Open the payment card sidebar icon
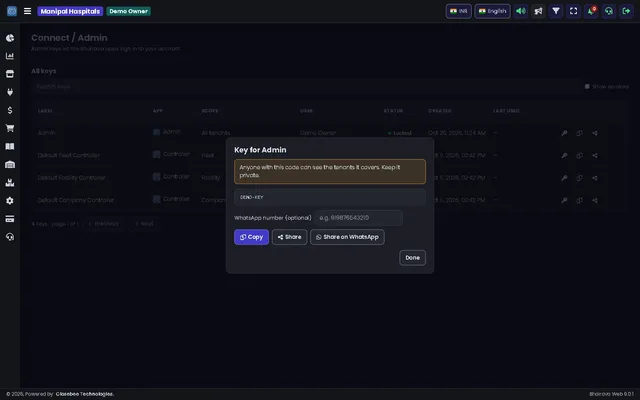Screen dimensions: 640x400 point(10,219)
